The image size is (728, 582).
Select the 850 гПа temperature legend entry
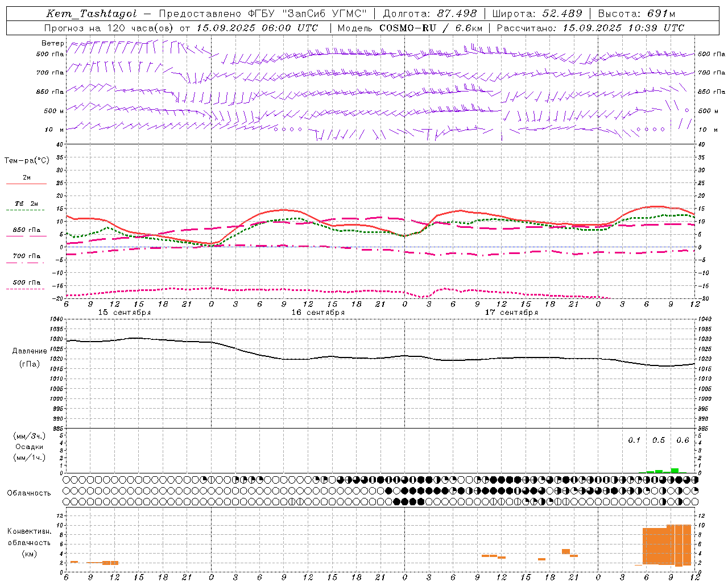click(x=27, y=230)
